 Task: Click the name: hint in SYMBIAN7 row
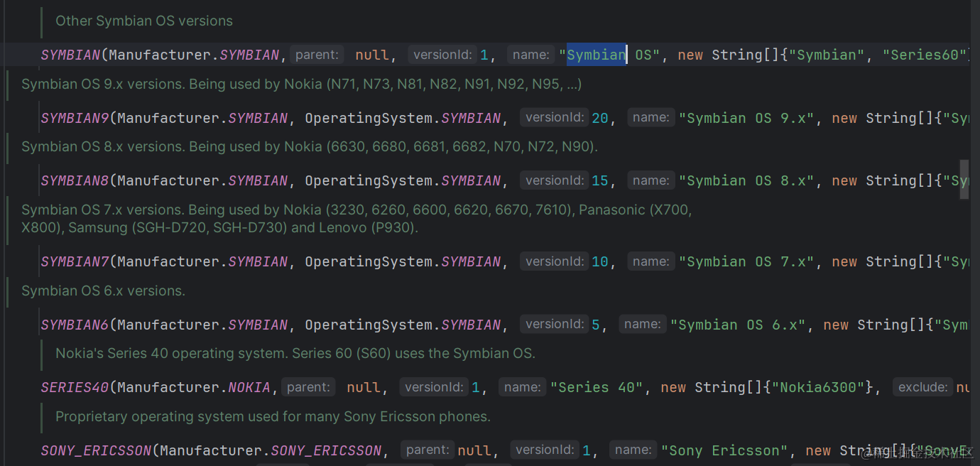[651, 261]
